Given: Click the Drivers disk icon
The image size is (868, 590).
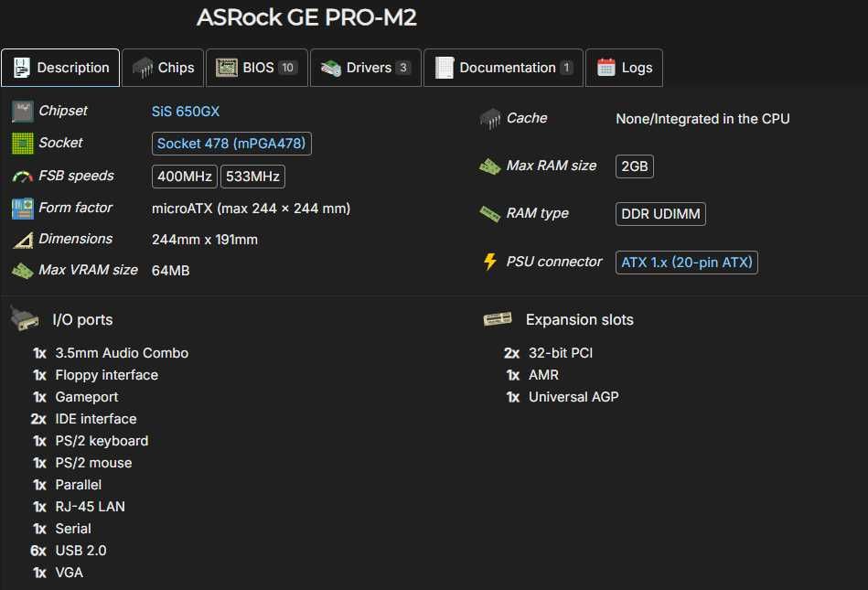Looking at the screenshot, I should click(331, 68).
